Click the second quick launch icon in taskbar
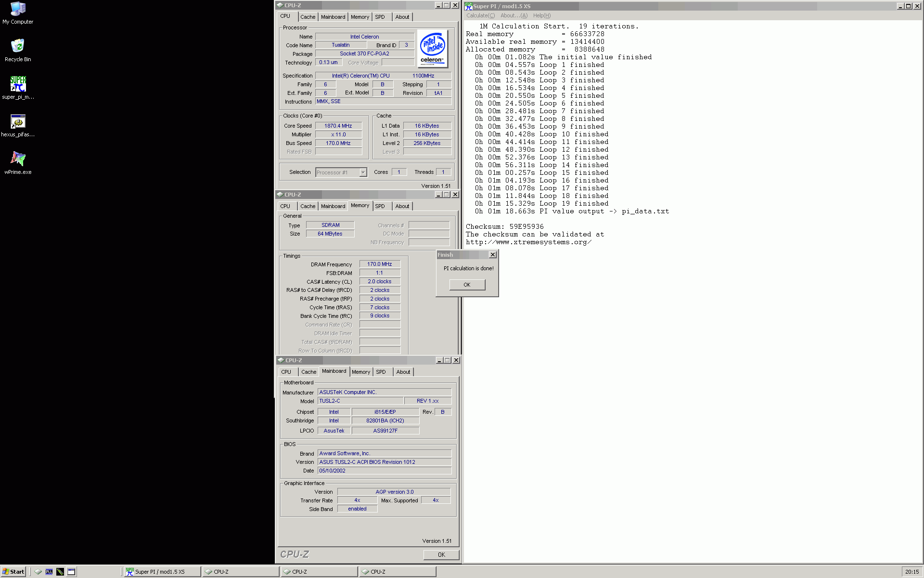Image resolution: width=924 pixels, height=578 pixels. tap(49, 572)
